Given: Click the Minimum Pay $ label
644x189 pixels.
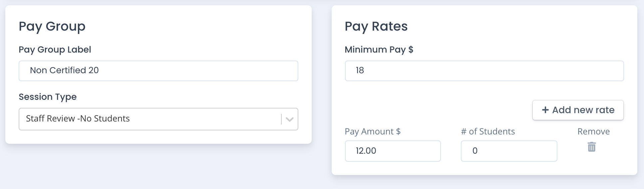Looking at the screenshot, I should (x=379, y=50).
